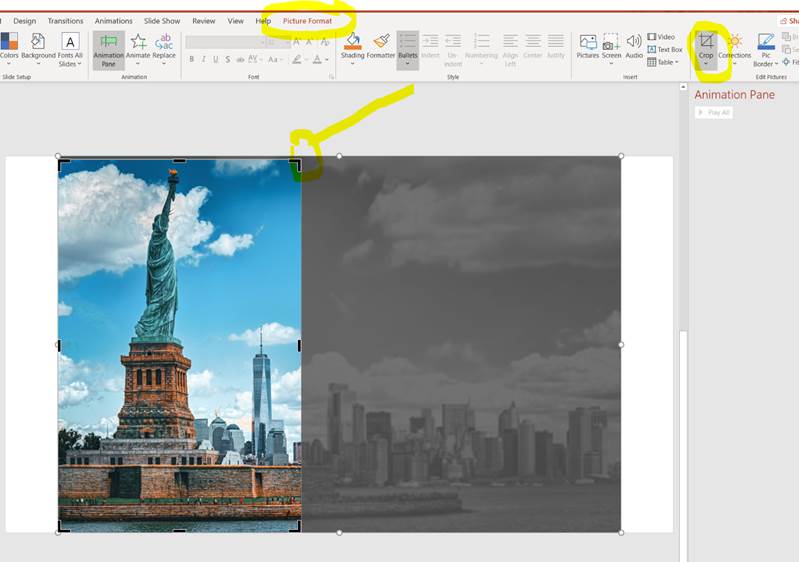Click the Replace icon
This screenshot has width=799, height=562.
[x=164, y=44]
